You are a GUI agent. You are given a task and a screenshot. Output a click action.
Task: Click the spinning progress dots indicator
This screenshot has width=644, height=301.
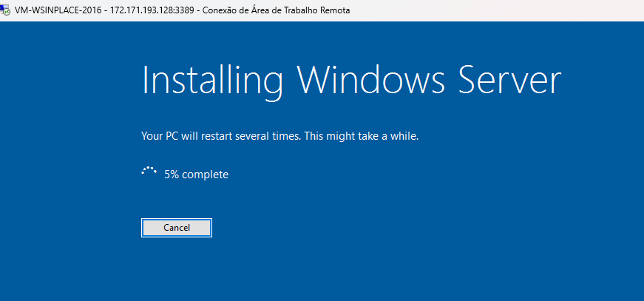(149, 172)
